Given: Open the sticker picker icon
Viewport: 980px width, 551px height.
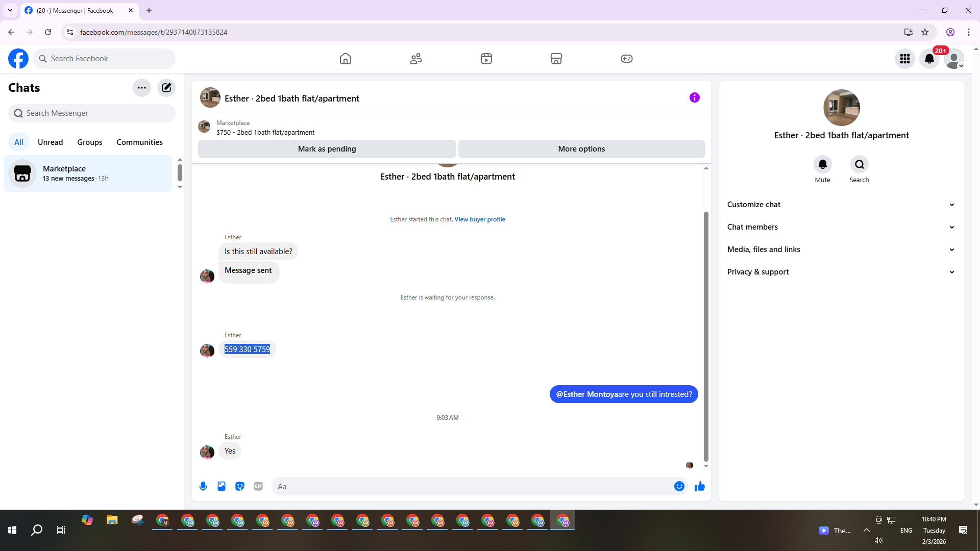Looking at the screenshot, I should coord(240,486).
